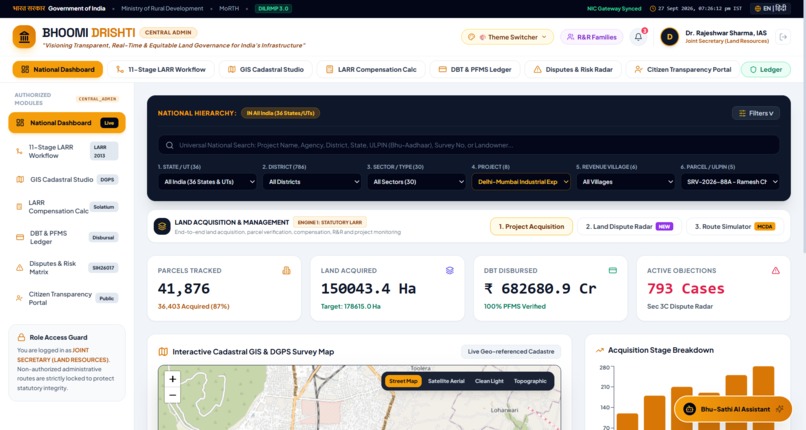
Task: Open the notifications bell
Action: [638, 37]
